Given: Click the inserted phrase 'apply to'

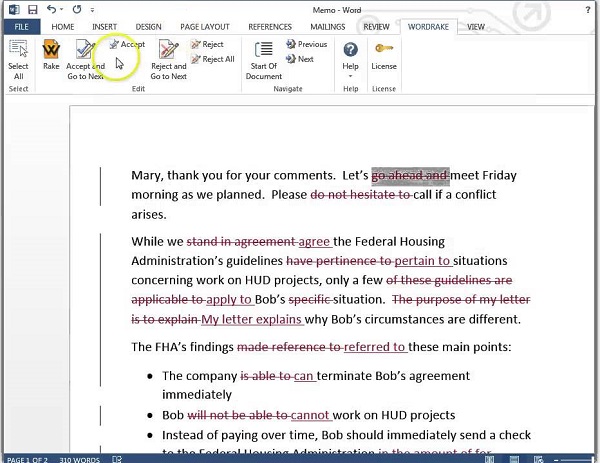Looking at the screenshot, I should click(x=229, y=300).
